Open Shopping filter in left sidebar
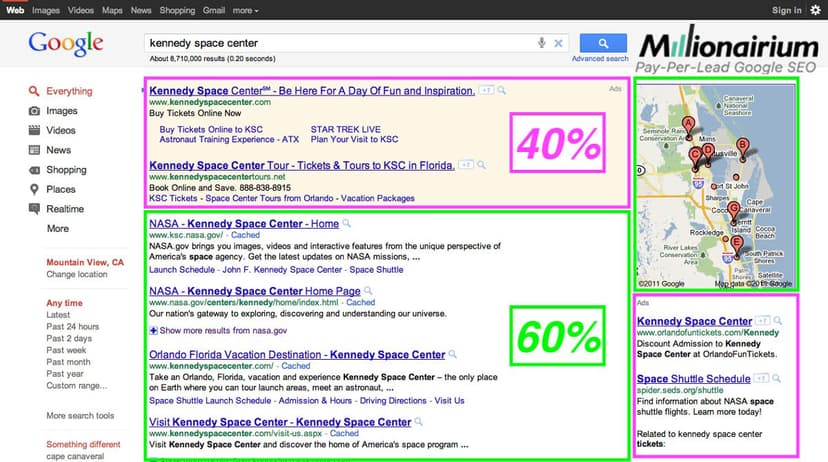Screen dimensions: 828x462 click(66, 170)
